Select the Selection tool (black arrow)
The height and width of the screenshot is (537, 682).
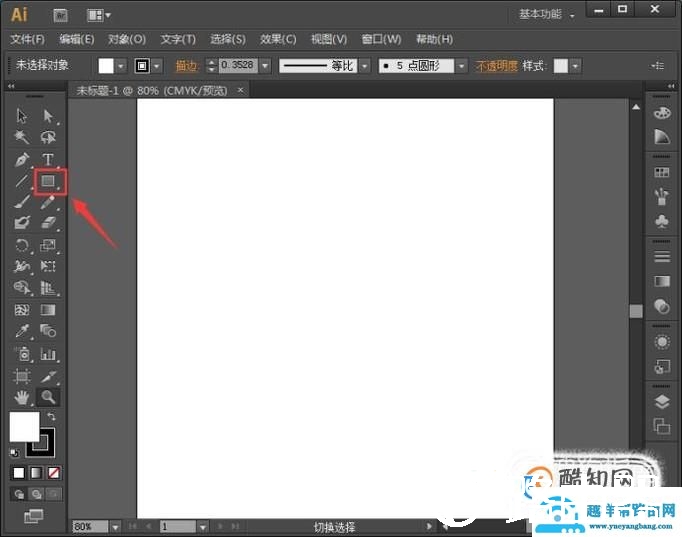point(22,116)
